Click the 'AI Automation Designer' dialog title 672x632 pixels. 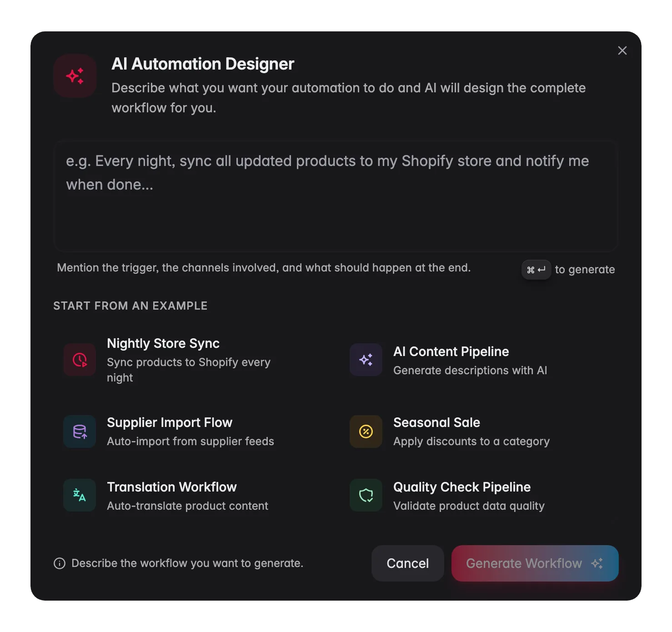click(x=203, y=64)
